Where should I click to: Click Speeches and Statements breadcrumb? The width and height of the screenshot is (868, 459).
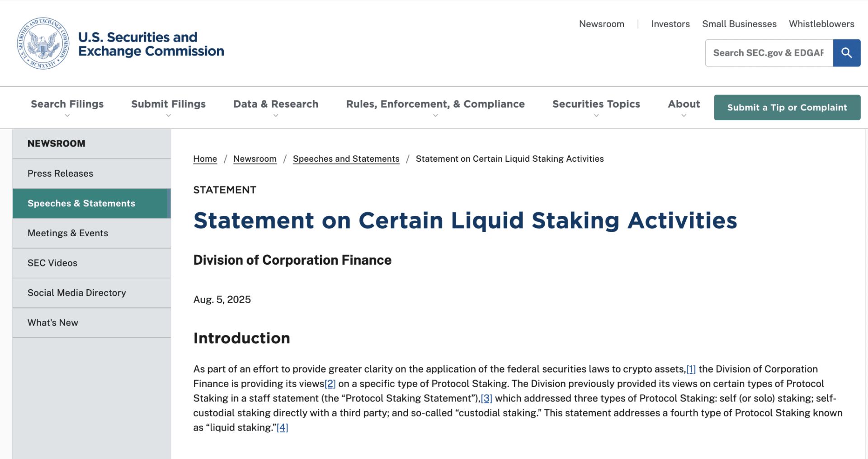click(x=346, y=159)
